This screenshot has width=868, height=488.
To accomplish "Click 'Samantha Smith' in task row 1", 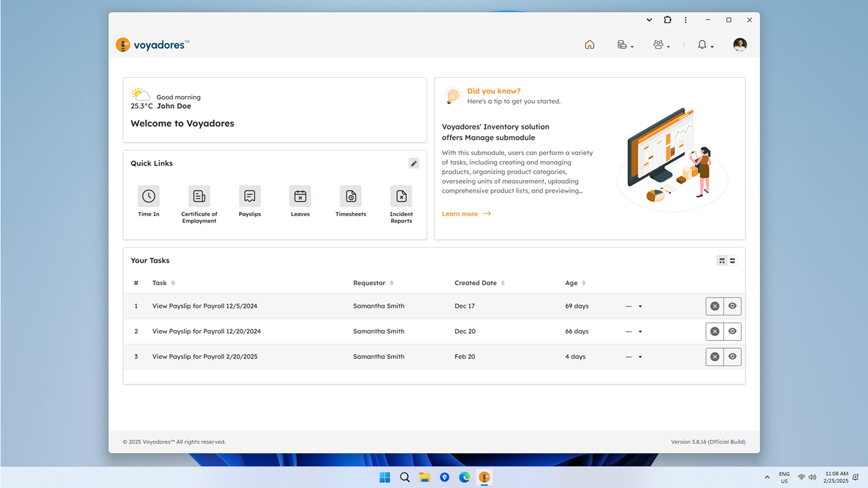I will tap(378, 306).
